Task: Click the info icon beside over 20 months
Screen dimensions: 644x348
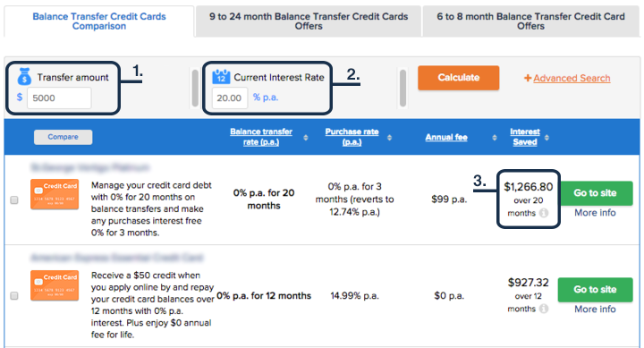Action: tap(544, 213)
